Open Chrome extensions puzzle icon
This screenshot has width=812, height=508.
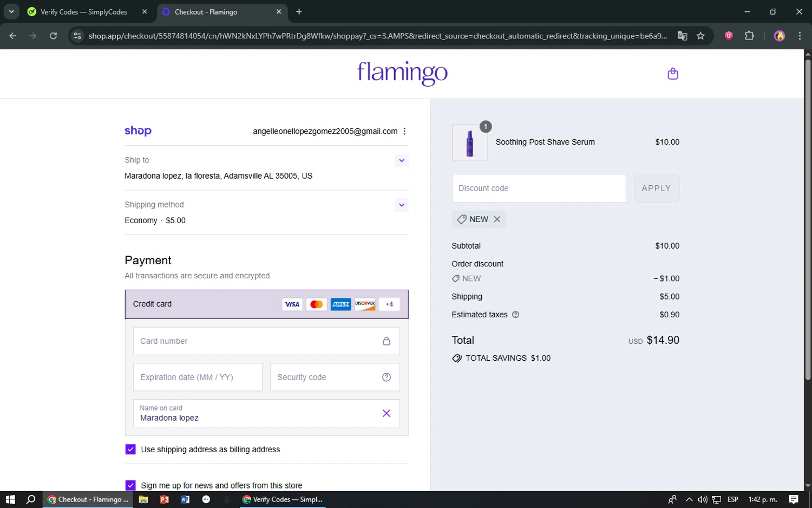(749, 36)
